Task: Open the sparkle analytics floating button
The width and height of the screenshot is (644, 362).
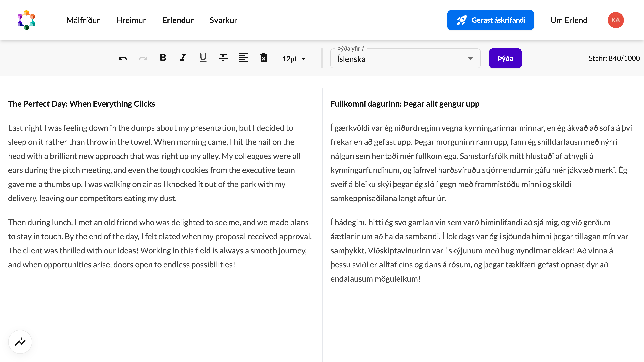Action: coord(20,342)
